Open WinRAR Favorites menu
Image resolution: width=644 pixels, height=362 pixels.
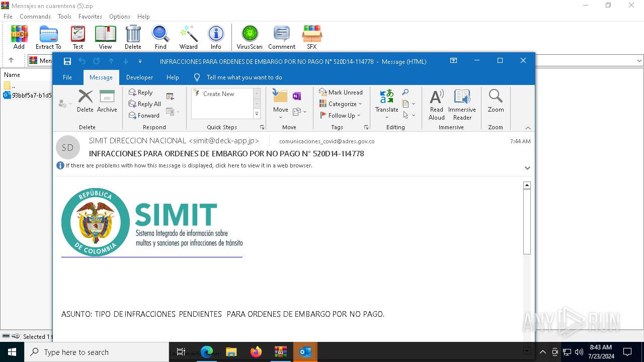[90, 17]
